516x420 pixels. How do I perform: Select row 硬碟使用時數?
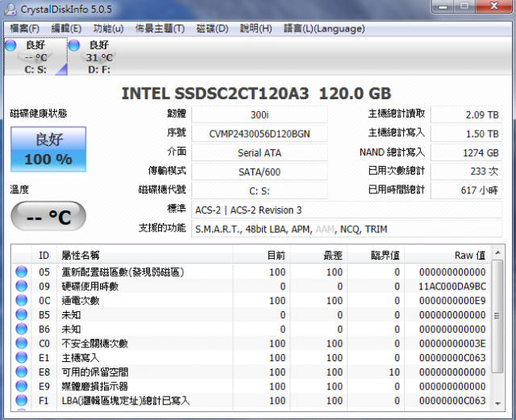pos(252,286)
